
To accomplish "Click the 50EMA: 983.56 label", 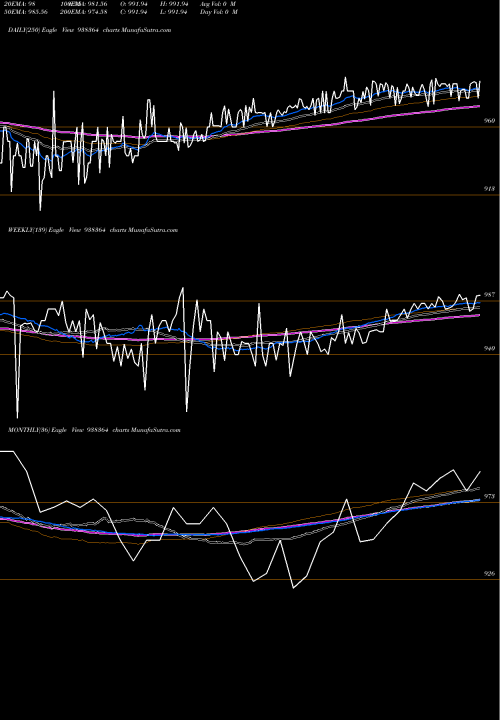I will tap(26, 12).
